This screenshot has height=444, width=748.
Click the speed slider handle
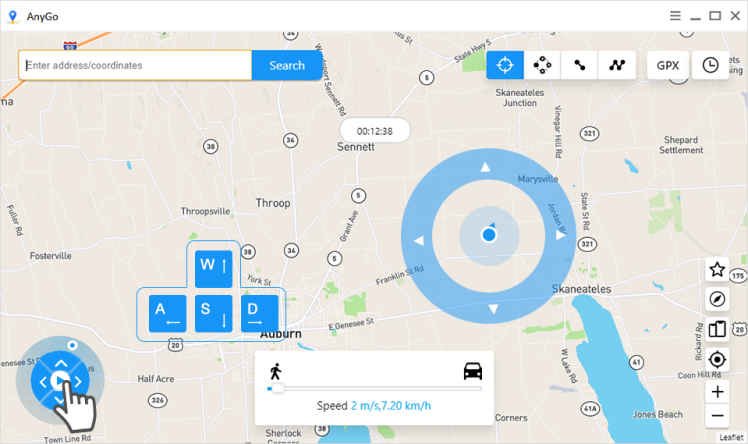[277, 389]
